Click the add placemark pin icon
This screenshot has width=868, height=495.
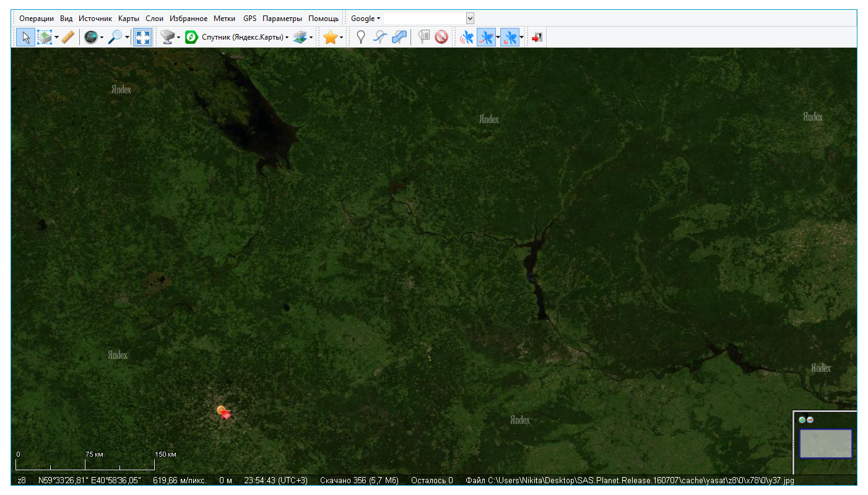tap(361, 38)
